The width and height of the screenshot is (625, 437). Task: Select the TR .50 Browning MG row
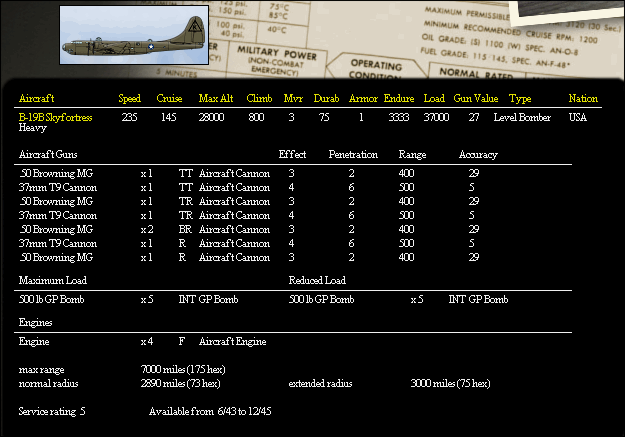pos(249,201)
